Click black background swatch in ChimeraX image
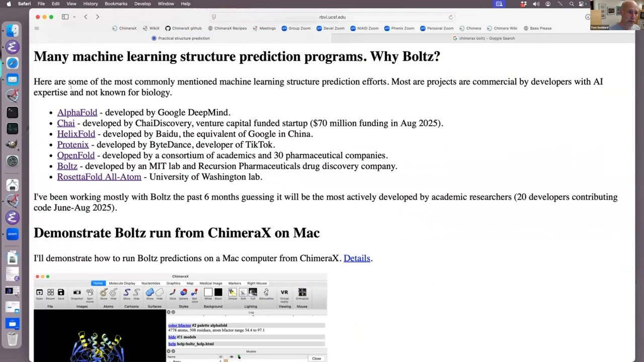The height and width of the screenshot is (362, 644). (218, 293)
